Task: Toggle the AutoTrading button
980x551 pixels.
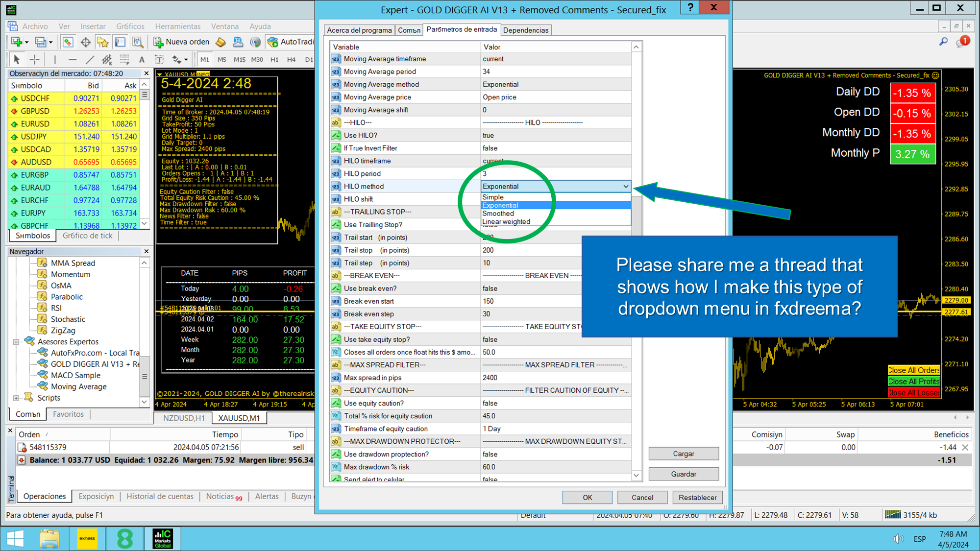Action: coord(291,42)
